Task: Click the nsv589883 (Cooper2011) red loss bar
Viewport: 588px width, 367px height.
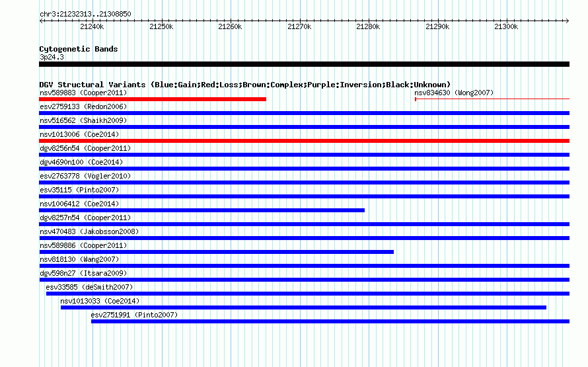Action: (x=153, y=99)
